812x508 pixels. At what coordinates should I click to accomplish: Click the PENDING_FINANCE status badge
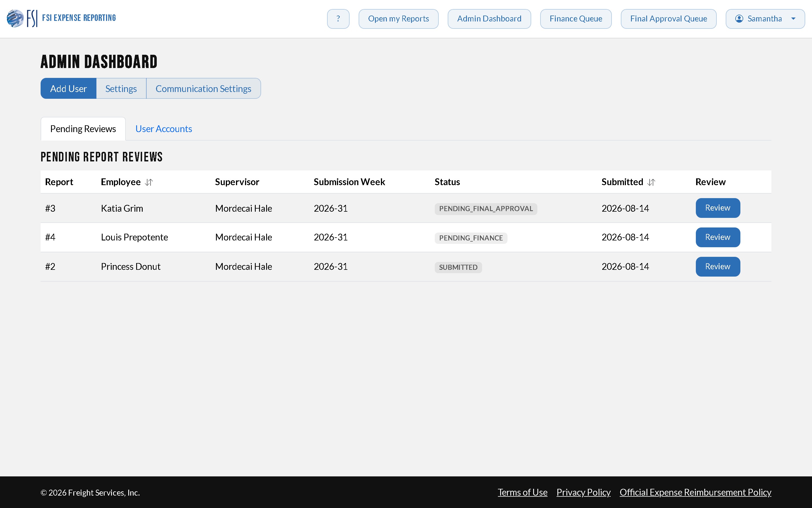tap(471, 238)
